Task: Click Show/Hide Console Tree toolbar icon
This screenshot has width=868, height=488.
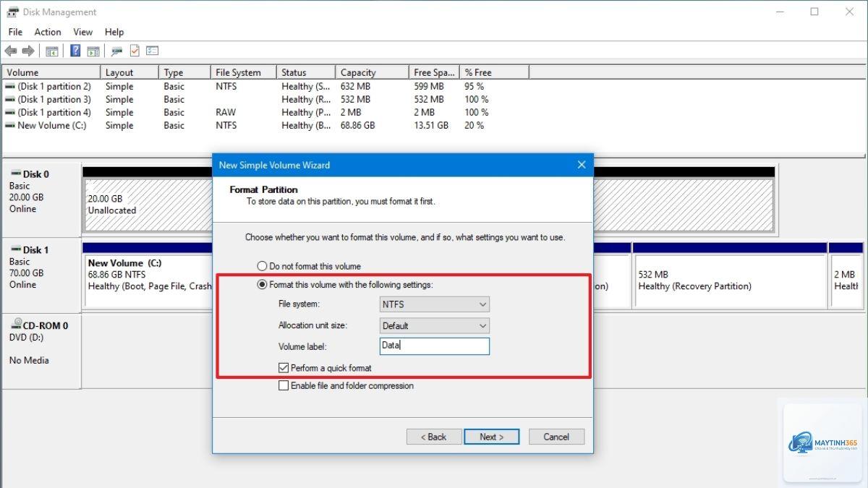Action: coord(51,51)
